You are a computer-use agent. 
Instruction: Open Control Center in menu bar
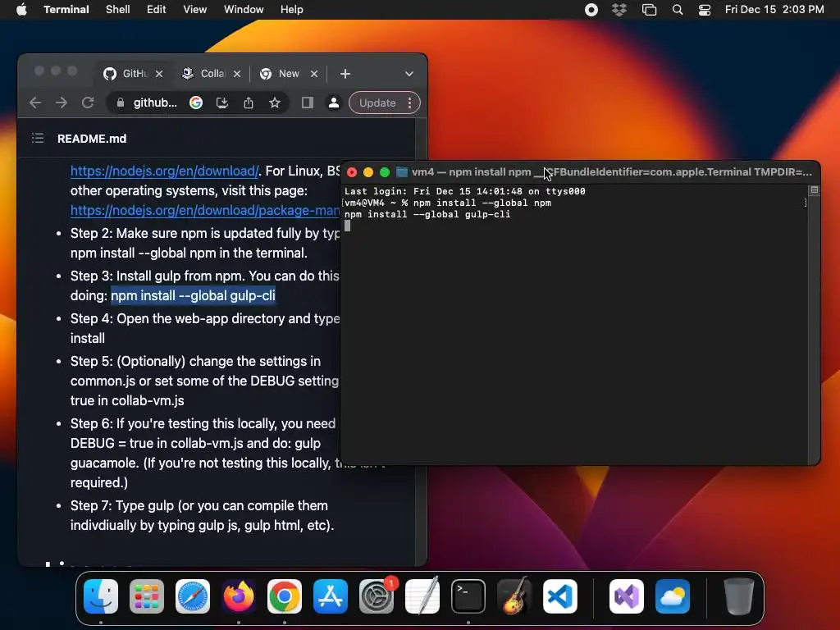coord(705,10)
